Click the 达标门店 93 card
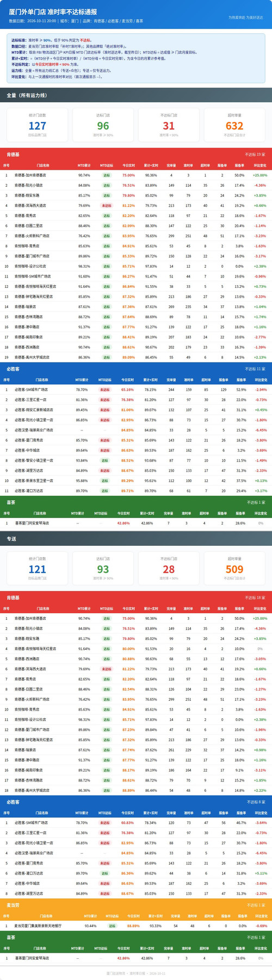The width and height of the screenshot is (272, 980). click(x=103, y=568)
